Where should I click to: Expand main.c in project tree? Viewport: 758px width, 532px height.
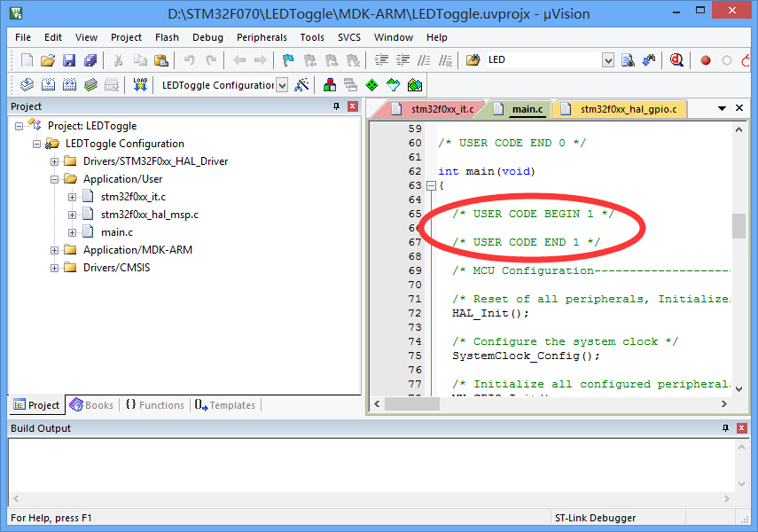tap(72, 232)
